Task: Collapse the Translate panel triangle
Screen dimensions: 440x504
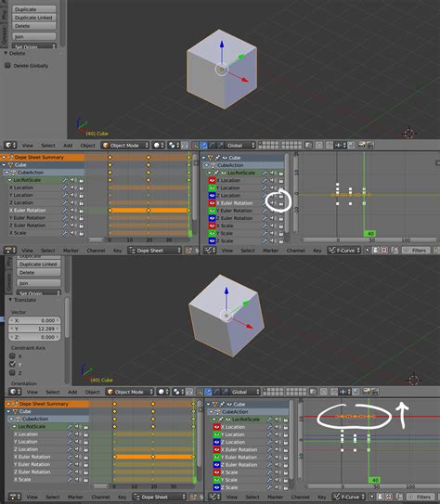Action: 10,300
